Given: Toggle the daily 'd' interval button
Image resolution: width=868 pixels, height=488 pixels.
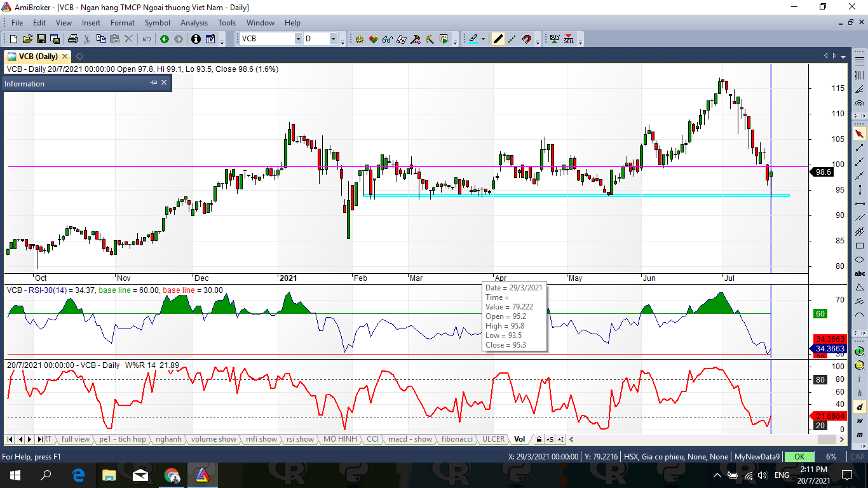Looking at the screenshot, I should [x=860, y=407].
